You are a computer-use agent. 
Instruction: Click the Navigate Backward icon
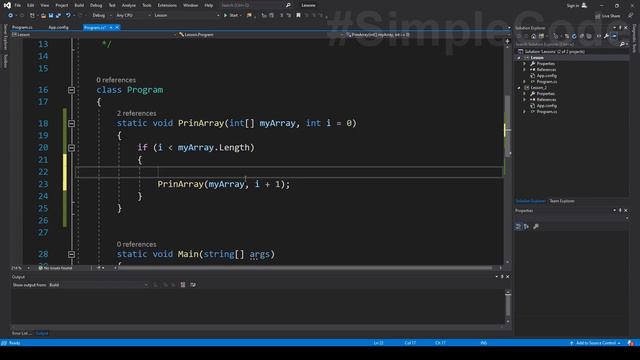coord(10,16)
